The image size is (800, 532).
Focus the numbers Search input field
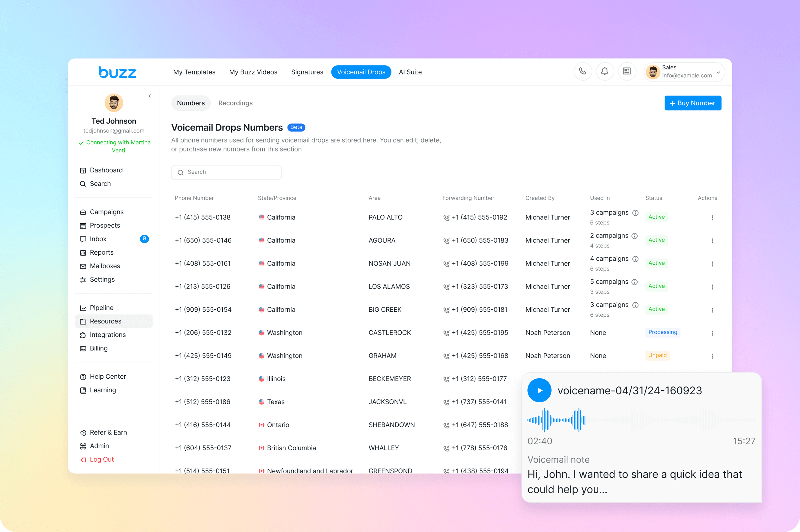tap(226, 172)
